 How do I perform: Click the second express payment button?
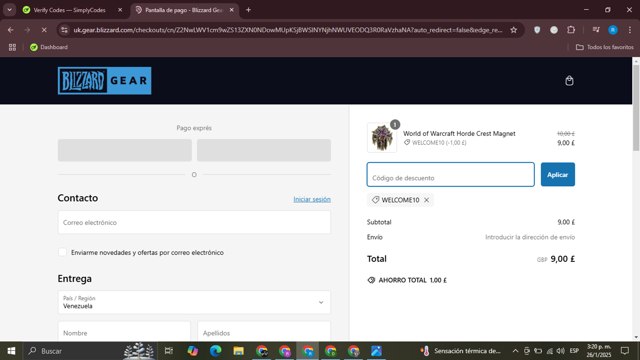pos(264,150)
